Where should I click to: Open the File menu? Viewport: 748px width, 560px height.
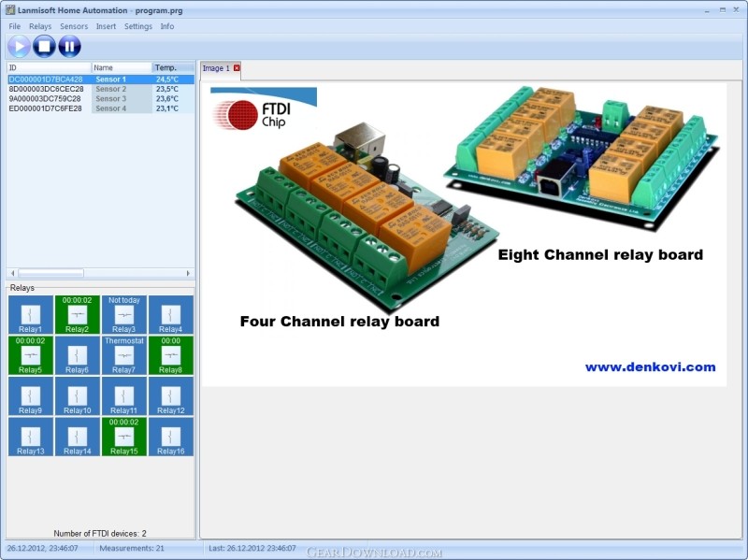tap(14, 26)
